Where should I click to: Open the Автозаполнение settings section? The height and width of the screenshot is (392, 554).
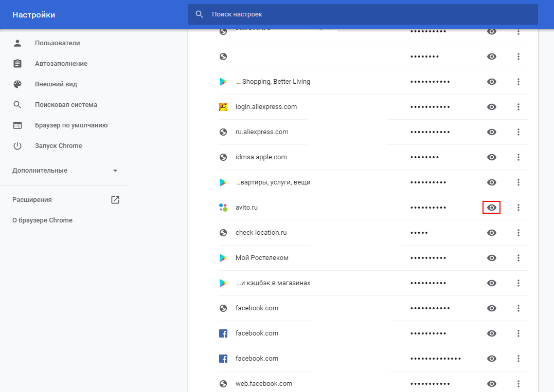click(61, 64)
